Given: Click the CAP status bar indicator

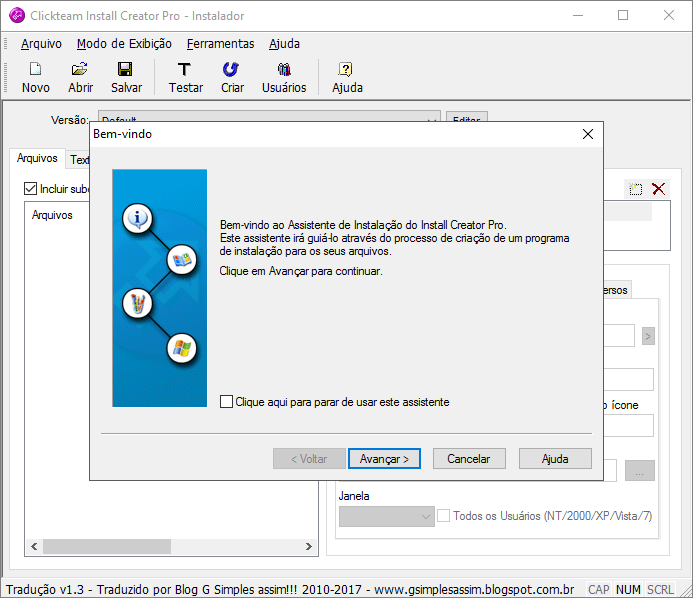Looking at the screenshot, I should click(598, 590).
